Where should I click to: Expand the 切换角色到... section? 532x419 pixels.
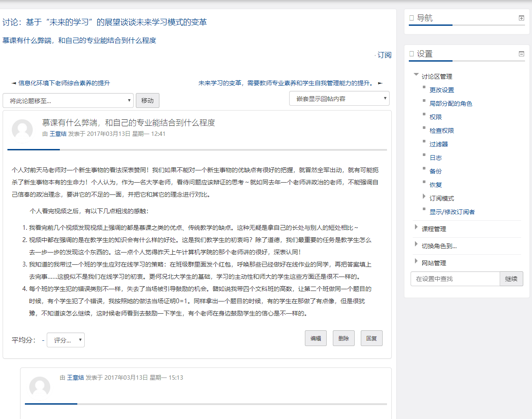[x=416, y=244]
